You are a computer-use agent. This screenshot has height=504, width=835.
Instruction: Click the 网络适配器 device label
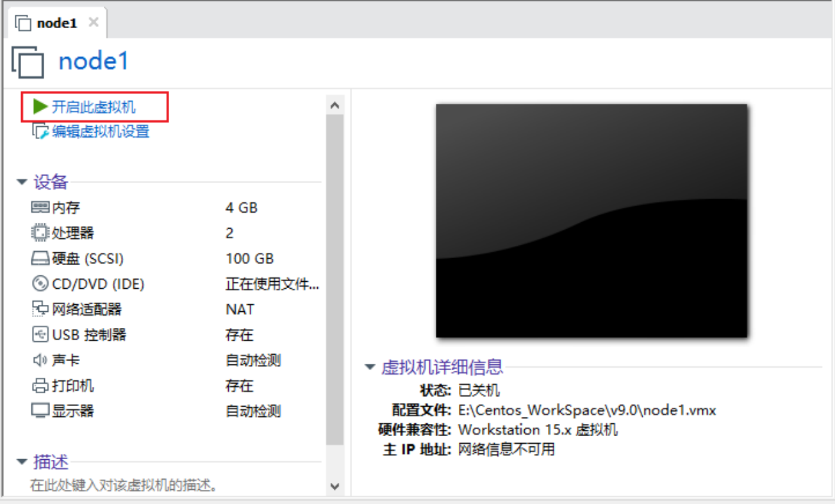[x=87, y=309]
